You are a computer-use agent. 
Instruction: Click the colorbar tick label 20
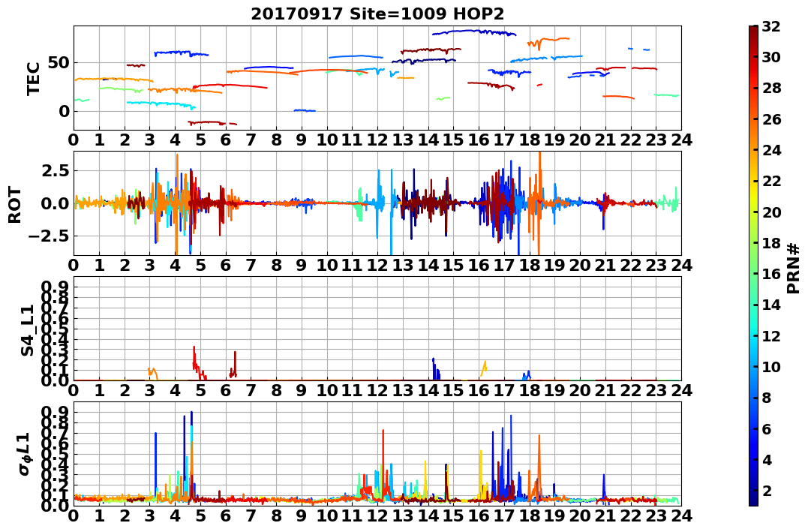[771, 212]
